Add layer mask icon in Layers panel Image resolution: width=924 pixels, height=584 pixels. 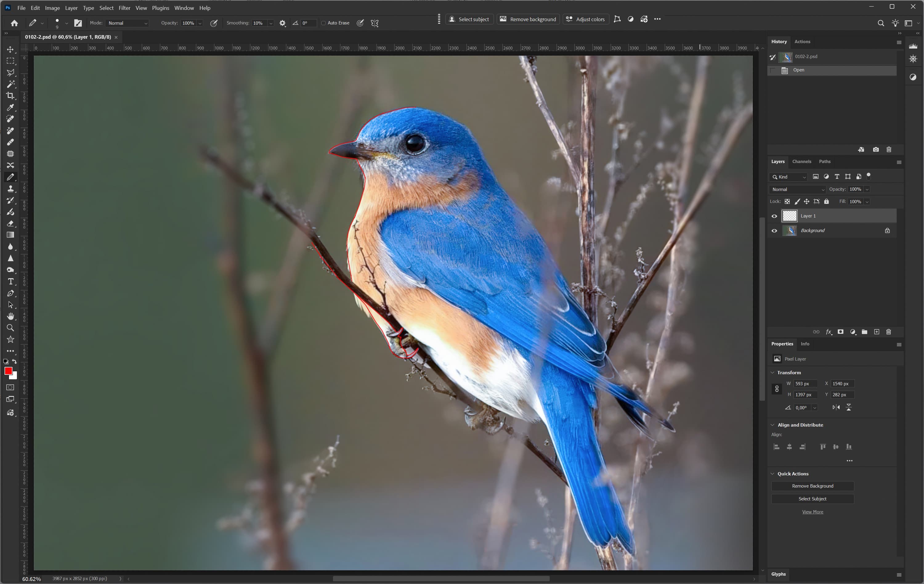(840, 332)
